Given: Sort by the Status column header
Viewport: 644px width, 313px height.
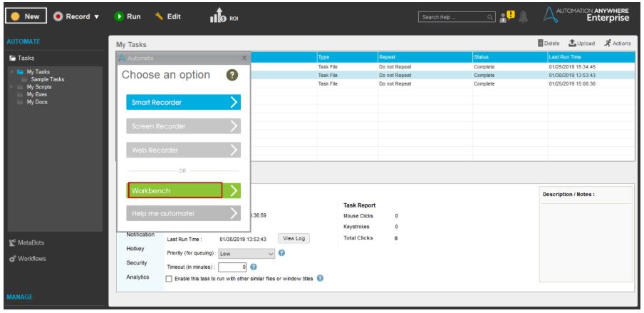Looking at the screenshot, I should pyautogui.click(x=509, y=57).
